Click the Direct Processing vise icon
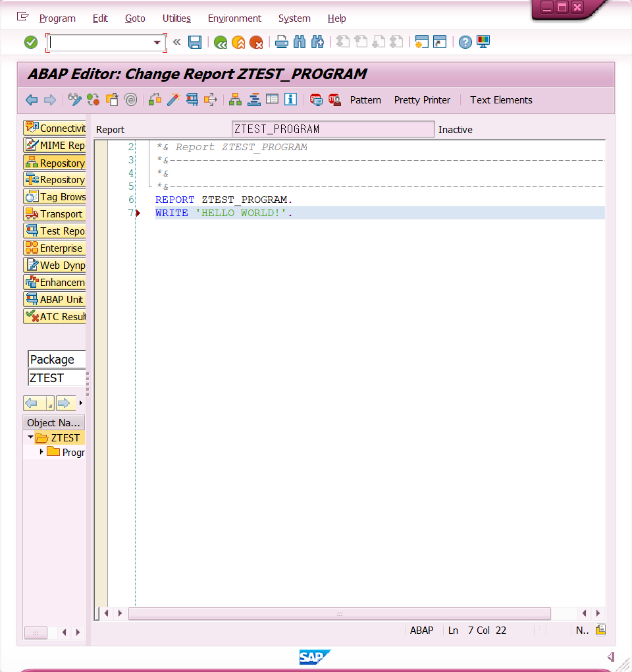 192,99
